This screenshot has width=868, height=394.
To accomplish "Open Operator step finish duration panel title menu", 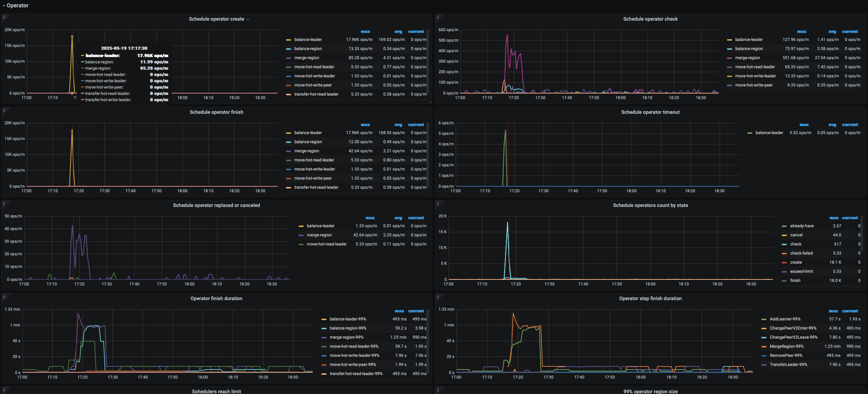I will (650, 298).
